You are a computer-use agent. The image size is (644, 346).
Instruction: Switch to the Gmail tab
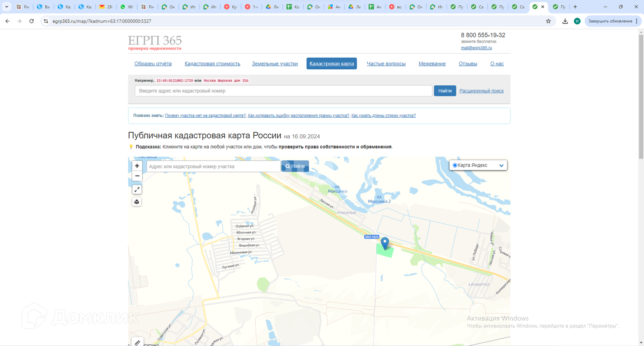pyautogui.click(x=106, y=7)
